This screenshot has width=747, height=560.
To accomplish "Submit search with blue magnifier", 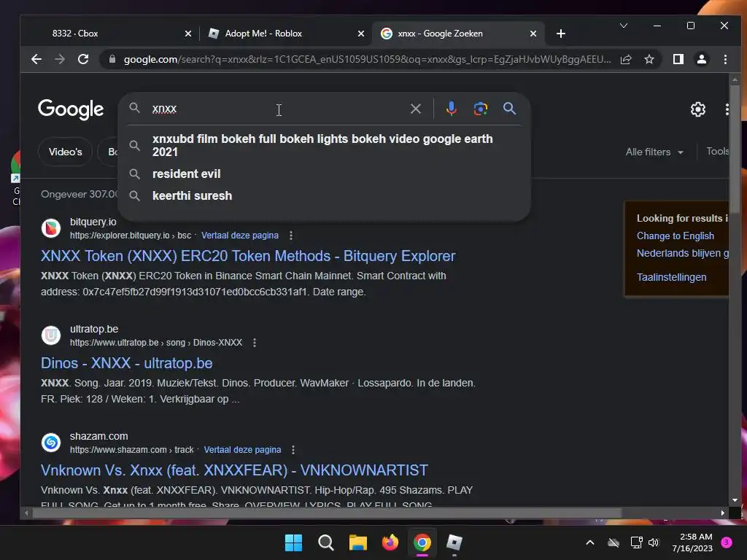I will 509,109.
